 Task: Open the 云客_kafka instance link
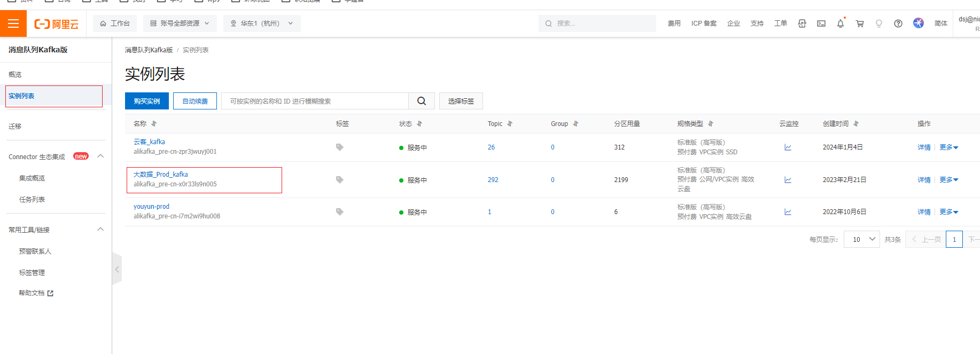149,142
